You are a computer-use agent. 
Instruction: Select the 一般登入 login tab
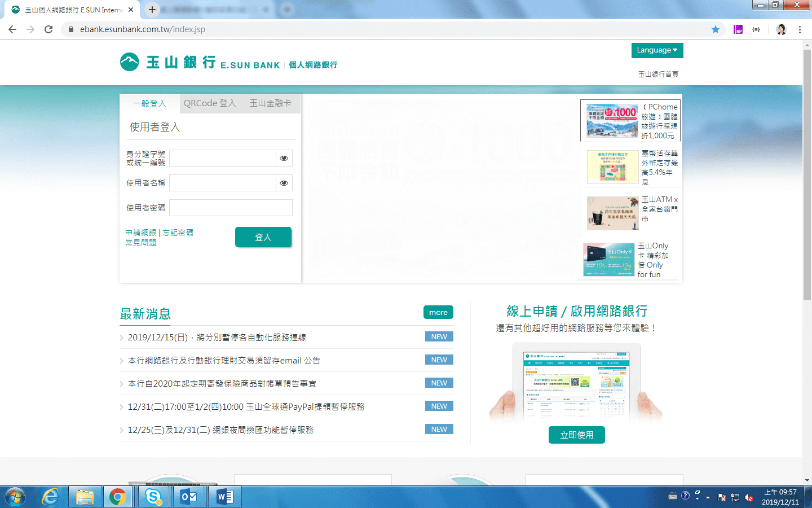click(x=149, y=103)
